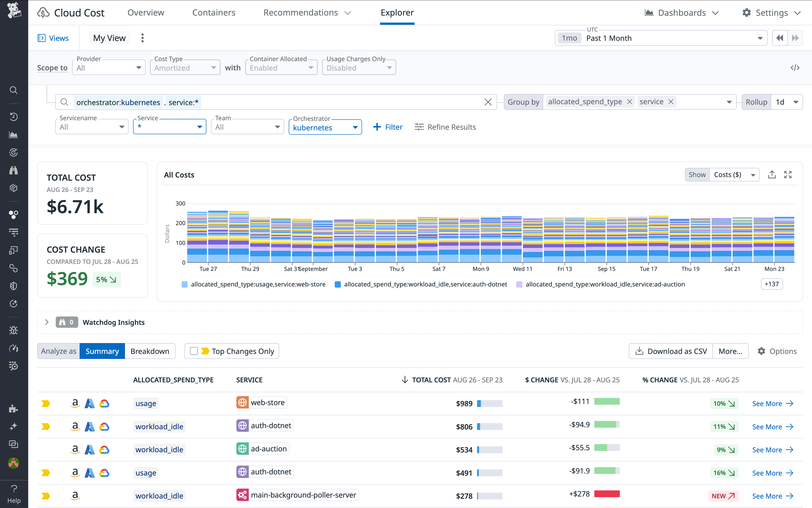Switch to the Containers tab
812x508 pixels.
[x=214, y=12]
